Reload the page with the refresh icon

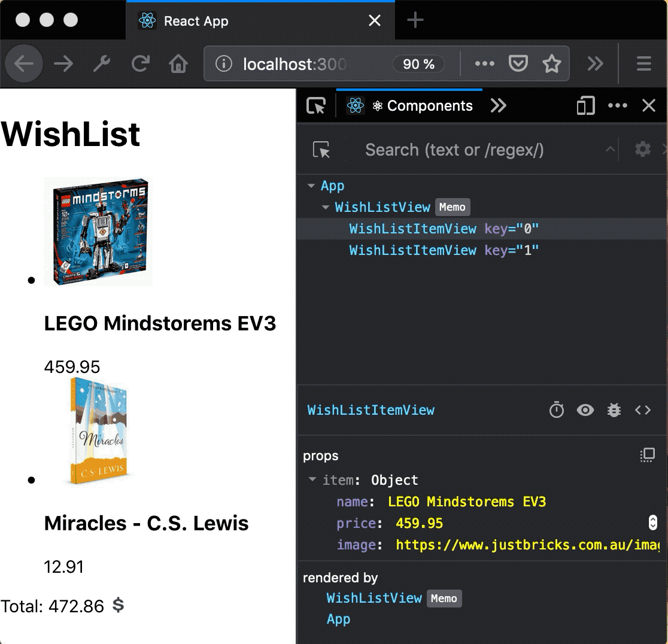140,64
